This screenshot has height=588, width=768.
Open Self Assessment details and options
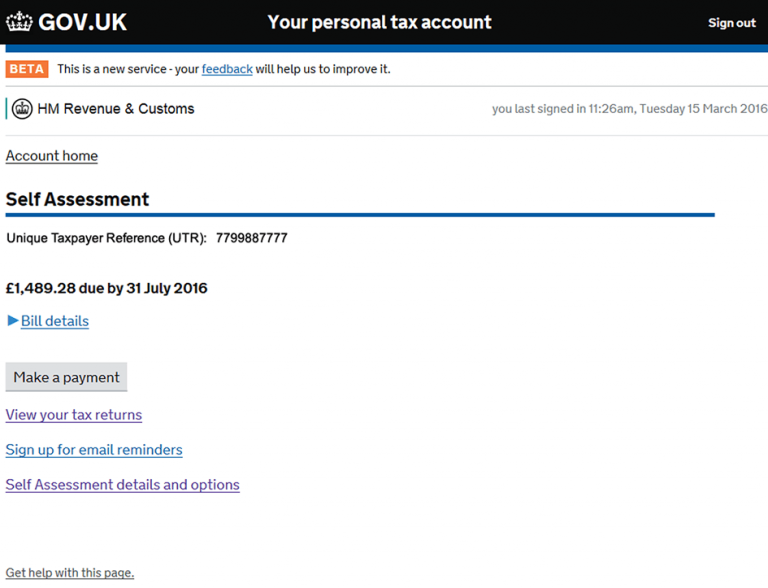pyautogui.click(x=122, y=485)
